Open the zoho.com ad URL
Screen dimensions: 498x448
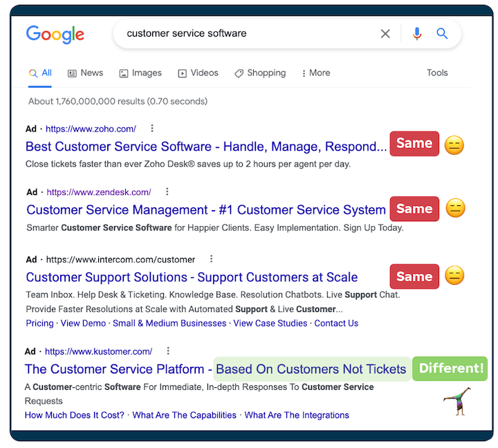91,129
